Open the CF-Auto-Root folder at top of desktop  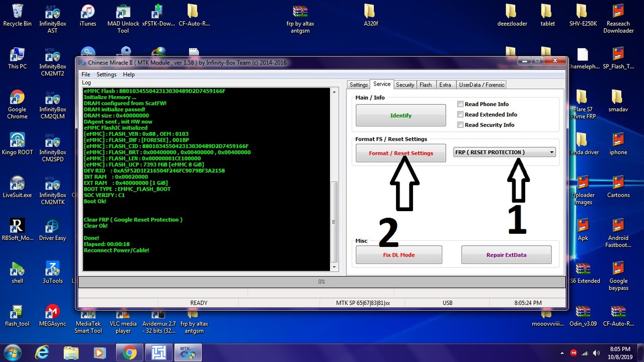click(194, 15)
